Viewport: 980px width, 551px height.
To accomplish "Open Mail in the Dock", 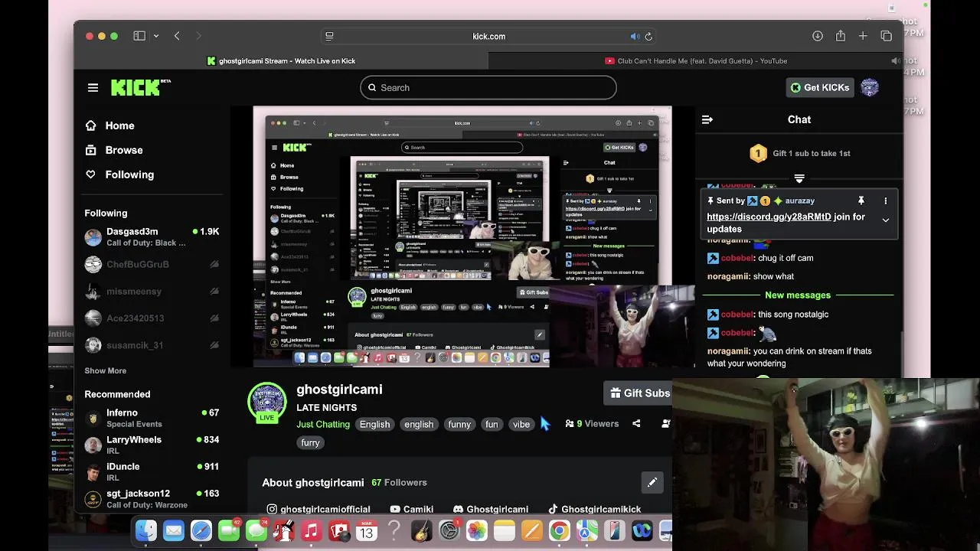I will coord(174,531).
